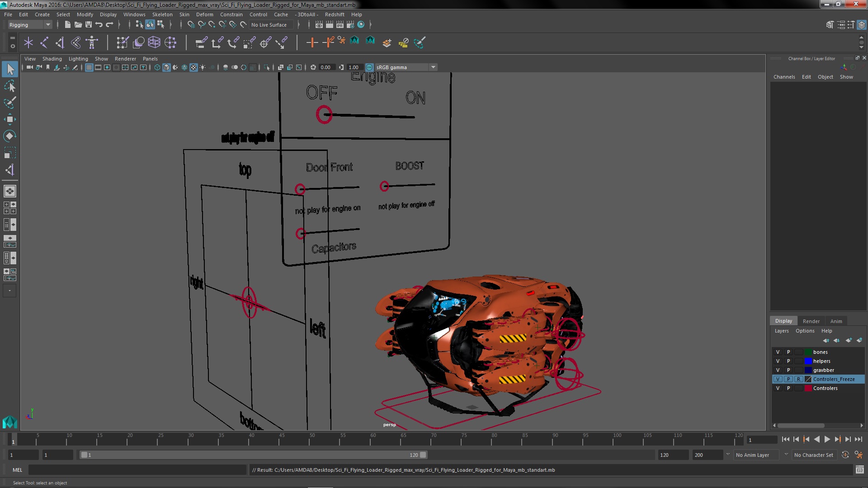Toggle the viewport grid display icon
The width and height of the screenshot is (868, 488).
(x=89, y=67)
